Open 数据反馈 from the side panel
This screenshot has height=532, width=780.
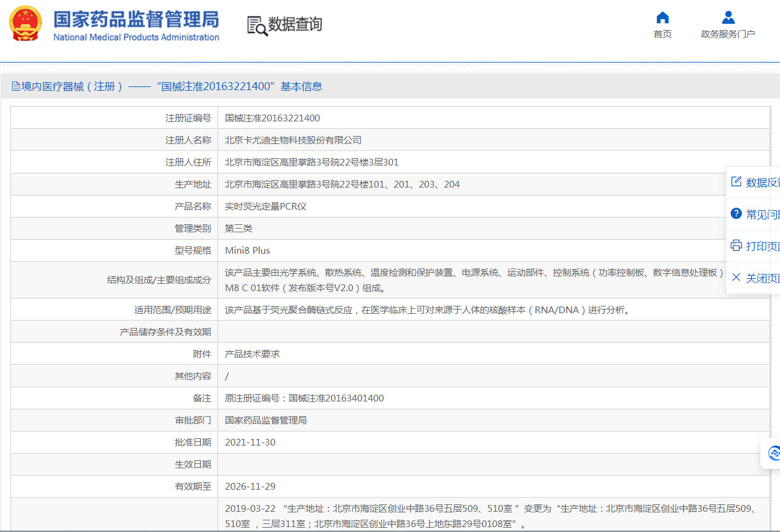pyautogui.click(x=762, y=183)
